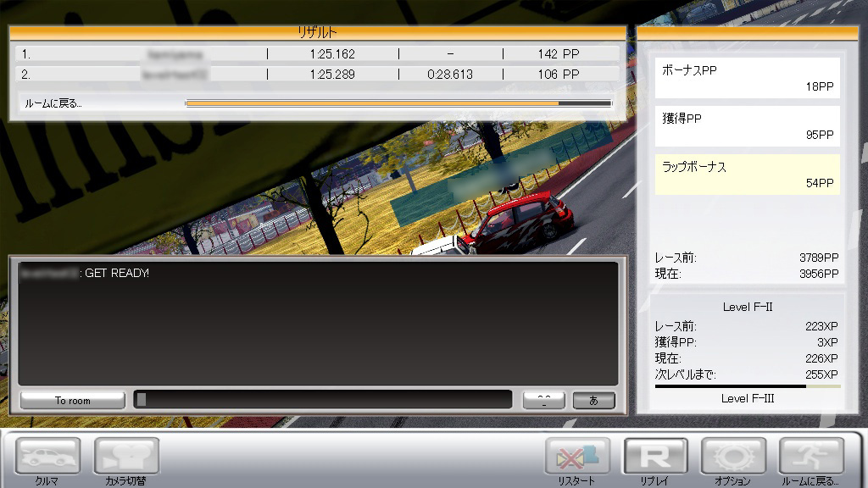Click the 獲得PP 3XP line
The height and width of the screenshot is (488, 868).
point(747,342)
